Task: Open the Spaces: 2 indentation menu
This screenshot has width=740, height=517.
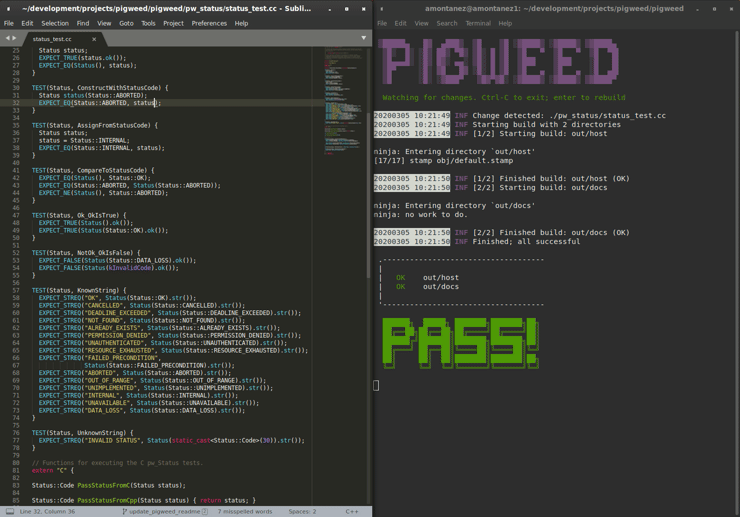Action: [x=302, y=511]
